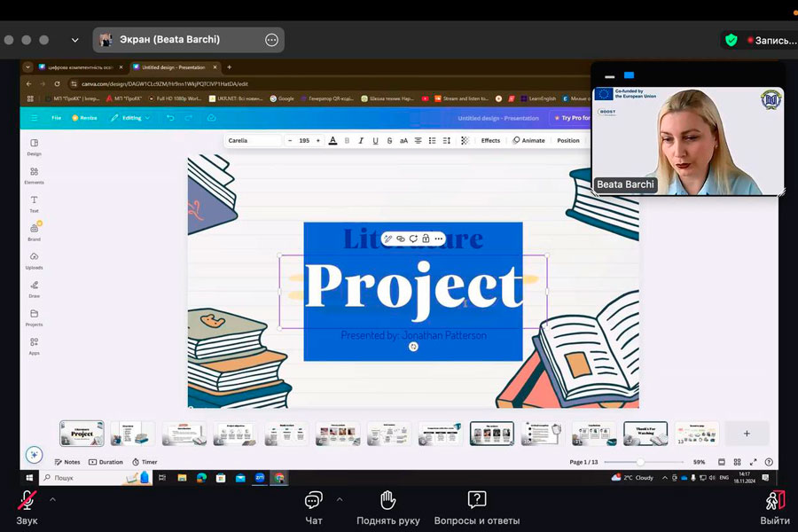This screenshot has height=532, width=798.
Task: Unmute the Zoom microphone
Action: [27, 502]
